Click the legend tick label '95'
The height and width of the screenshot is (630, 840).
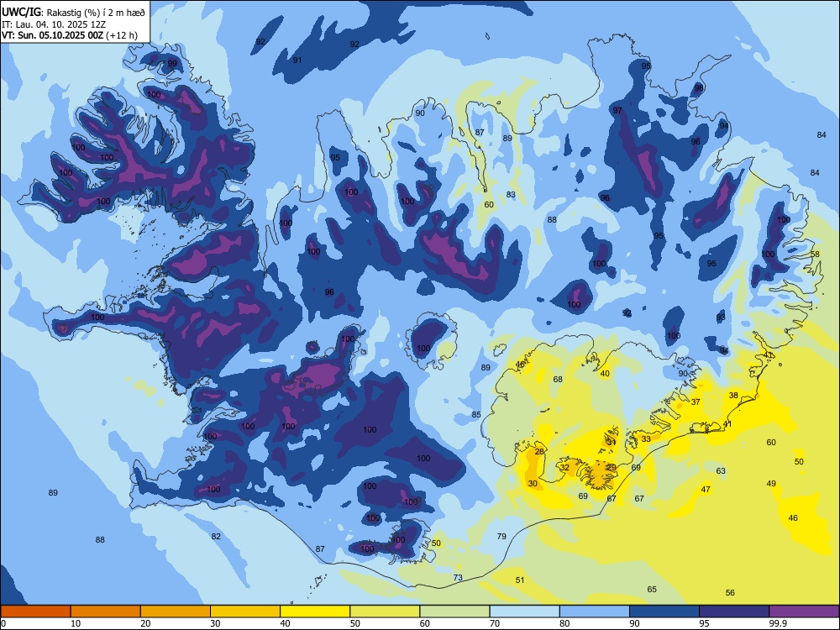coord(704,623)
